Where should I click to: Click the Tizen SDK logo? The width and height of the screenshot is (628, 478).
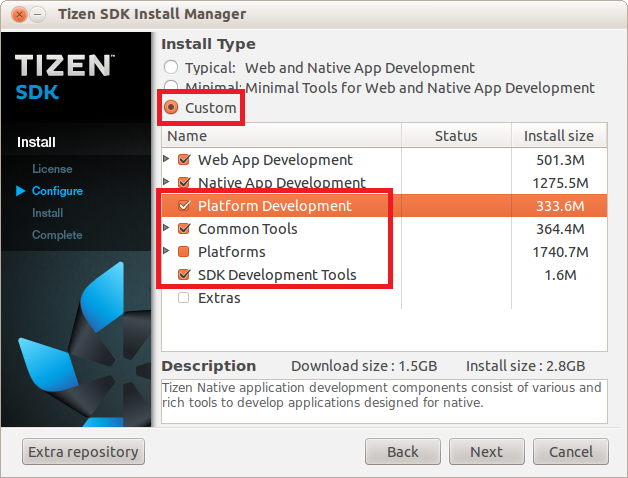coord(64,77)
